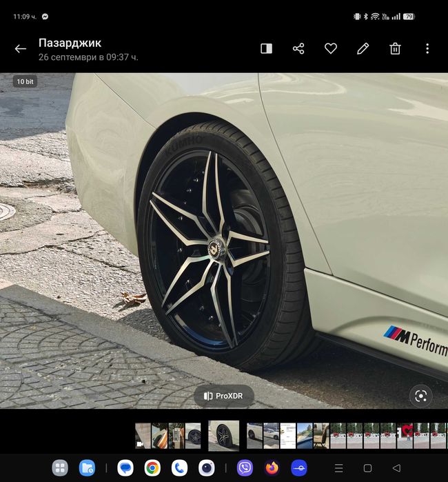Viewport: 448px width, 482px height.
Task: Mark photo as favorite with heart
Action: pos(331,48)
